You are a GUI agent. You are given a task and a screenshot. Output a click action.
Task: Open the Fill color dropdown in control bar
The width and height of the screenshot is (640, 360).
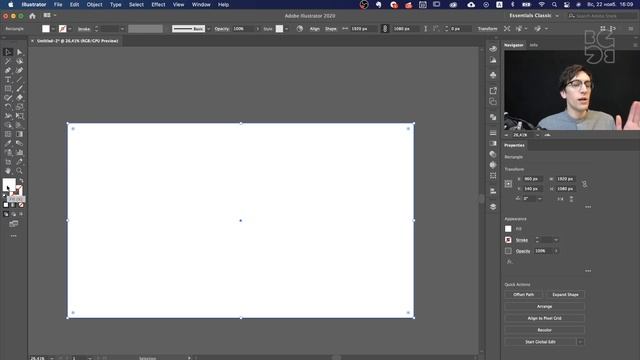[x=53, y=29]
